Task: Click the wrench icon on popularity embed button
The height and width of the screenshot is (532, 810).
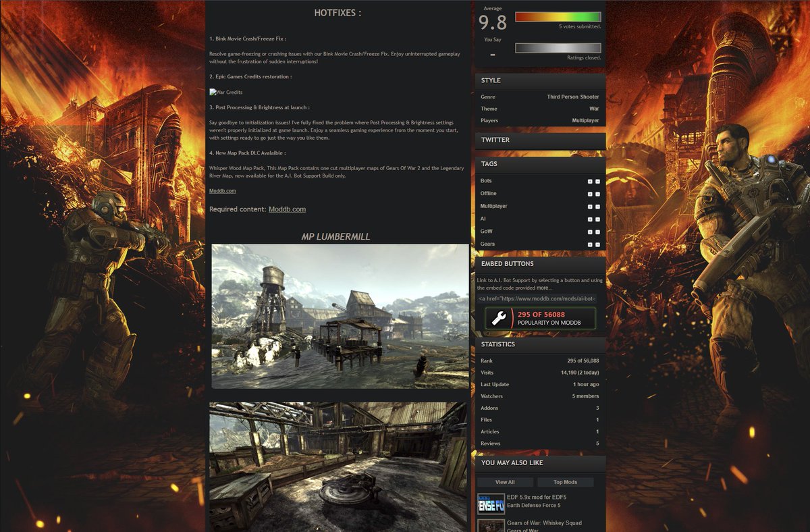Action: point(500,319)
